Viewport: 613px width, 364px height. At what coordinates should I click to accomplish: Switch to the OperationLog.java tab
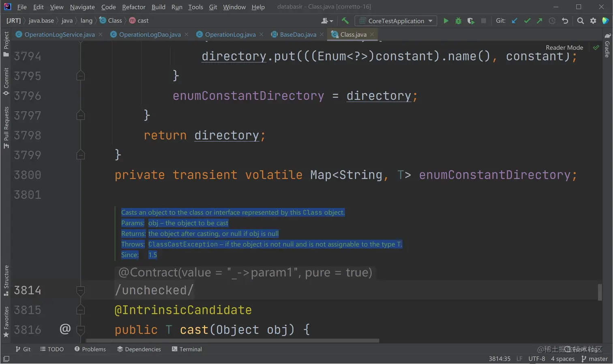230,34
